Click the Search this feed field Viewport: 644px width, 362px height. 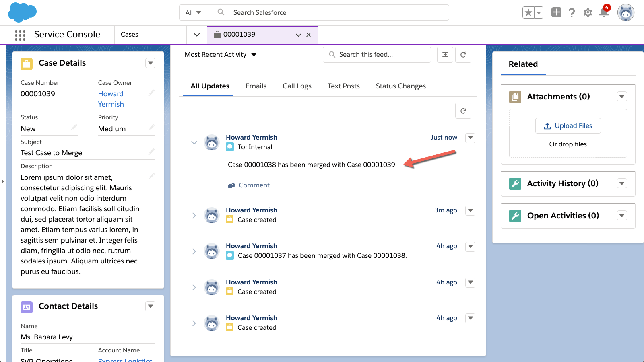click(x=376, y=54)
